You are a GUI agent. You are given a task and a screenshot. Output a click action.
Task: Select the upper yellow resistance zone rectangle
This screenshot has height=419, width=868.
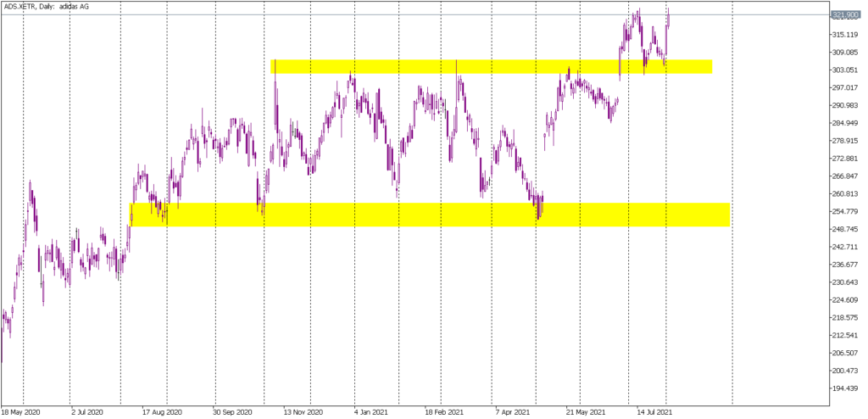[x=491, y=66]
